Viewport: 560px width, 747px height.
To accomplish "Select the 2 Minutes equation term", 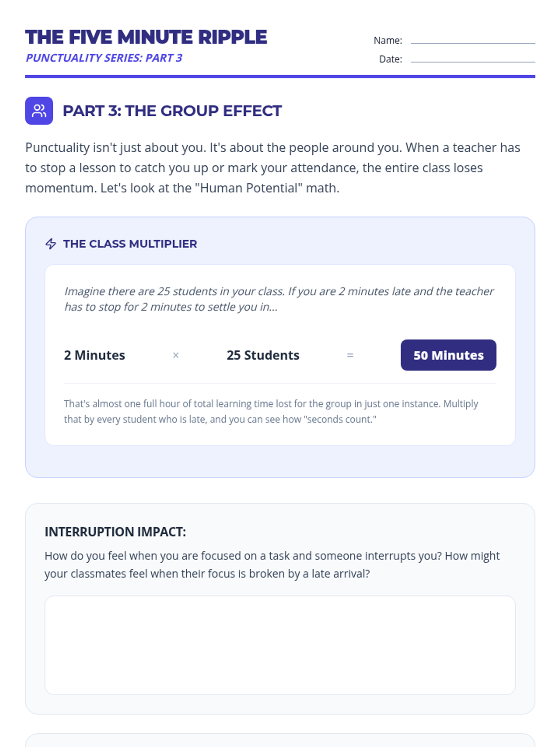I will pyautogui.click(x=95, y=355).
